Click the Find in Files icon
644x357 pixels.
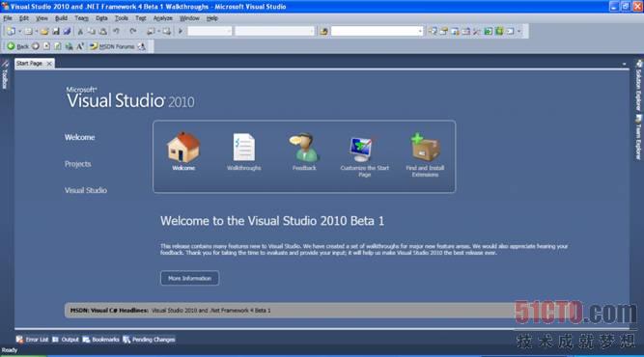tap(324, 31)
